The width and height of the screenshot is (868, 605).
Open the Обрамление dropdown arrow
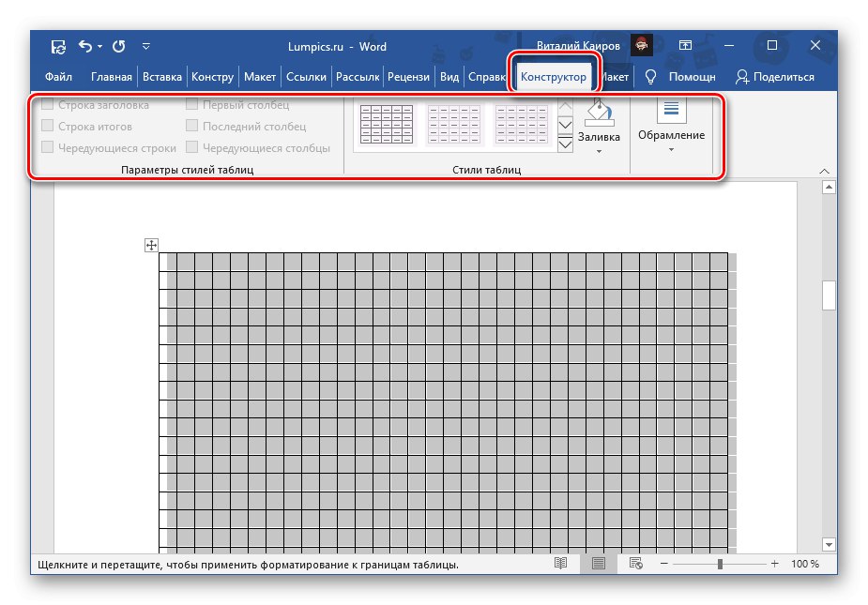coord(671,150)
